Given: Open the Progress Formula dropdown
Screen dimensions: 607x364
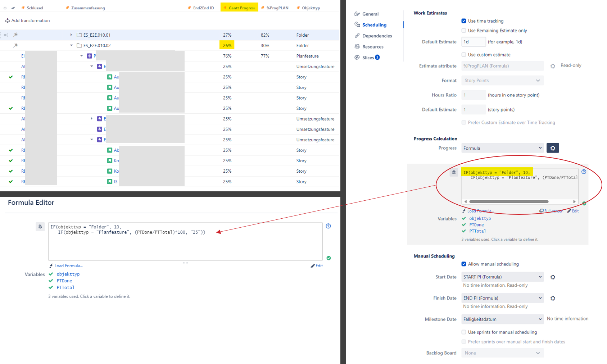Looking at the screenshot, I should 502,148.
